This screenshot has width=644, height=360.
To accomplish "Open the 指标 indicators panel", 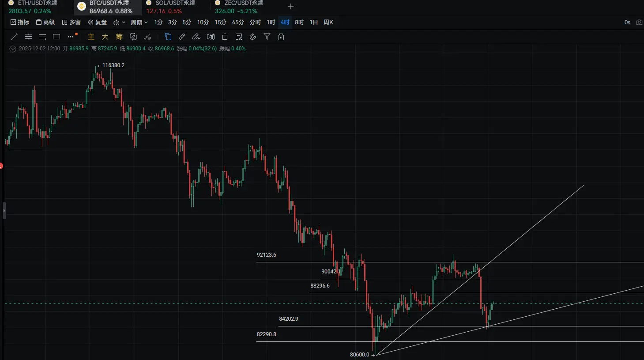I will pyautogui.click(x=20, y=22).
